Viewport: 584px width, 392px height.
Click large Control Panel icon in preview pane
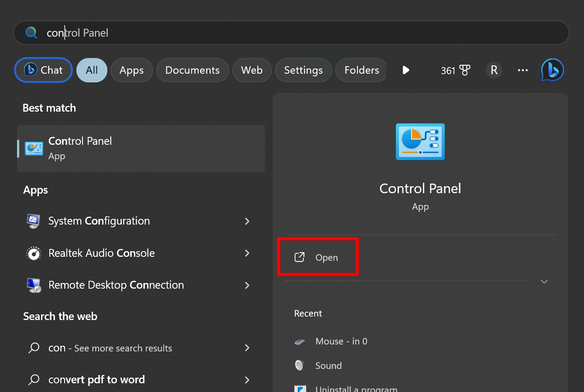420,142
